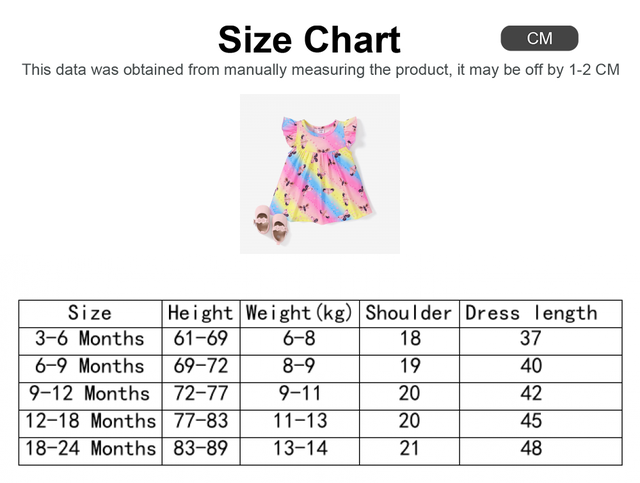This screenshot has height=483, width=640.
Task: Select the Dress length column header
Action: coord(531,313)
